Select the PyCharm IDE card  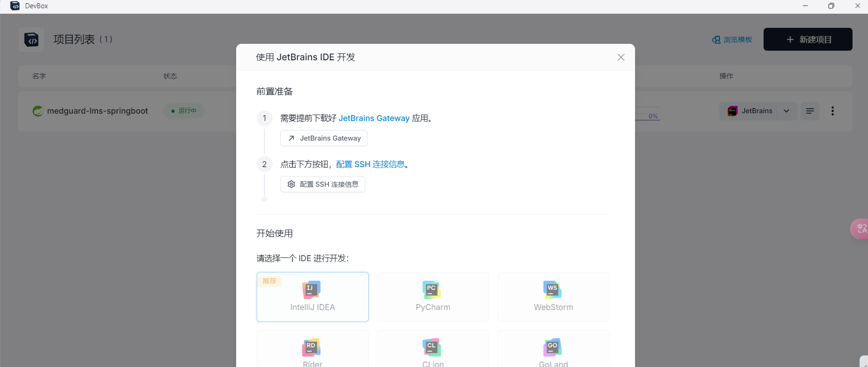(x=433, y=297)
